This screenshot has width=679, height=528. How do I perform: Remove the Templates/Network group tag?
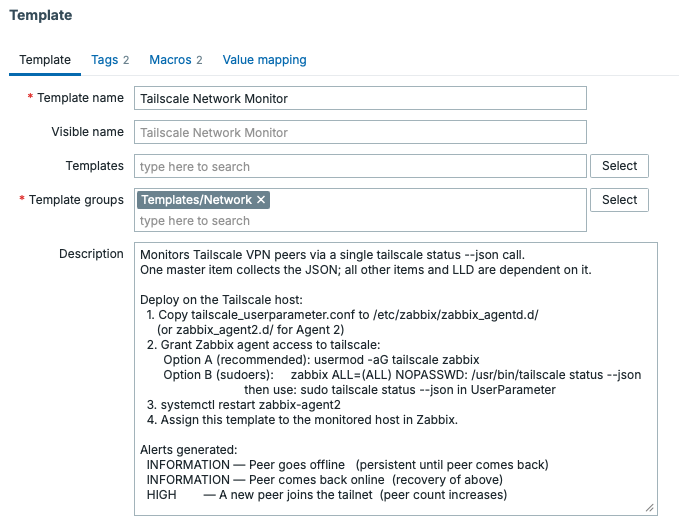(261, 200)
